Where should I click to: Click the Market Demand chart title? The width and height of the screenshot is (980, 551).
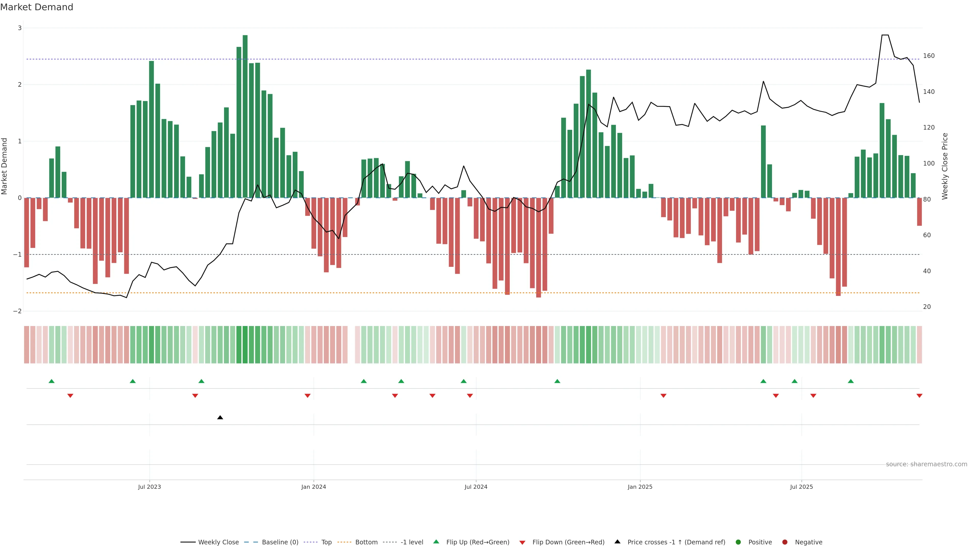pyautogui.click(x=36, y=7)
